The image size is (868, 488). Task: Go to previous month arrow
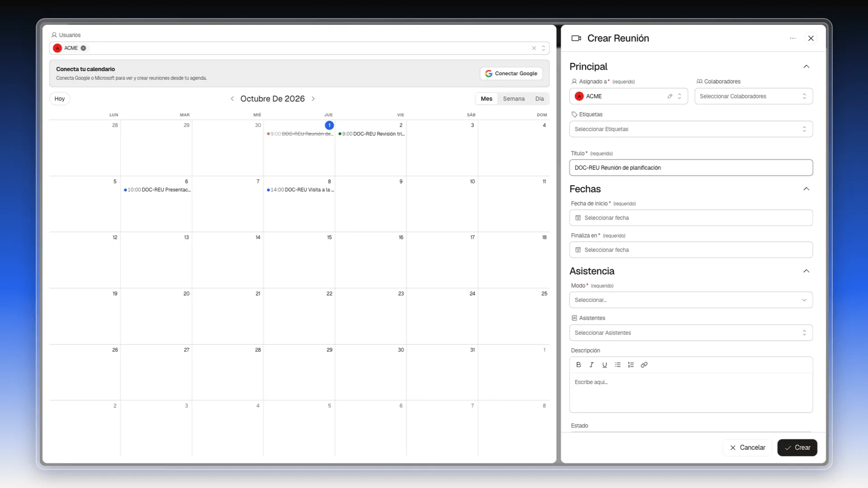click(232, 99)
